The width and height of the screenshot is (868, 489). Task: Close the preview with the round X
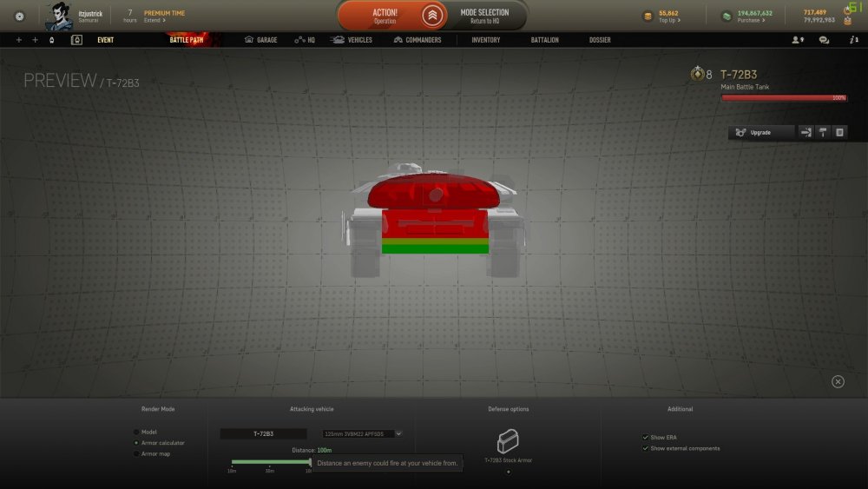[838, 381]
